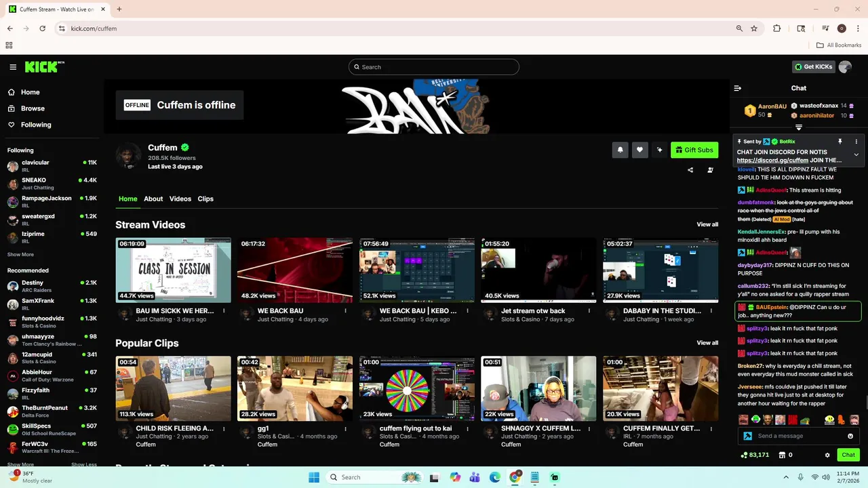Viewport: 868px width, 488px height.
Task: Open the color wheel clip thumbnail
Action: point(417,388)
